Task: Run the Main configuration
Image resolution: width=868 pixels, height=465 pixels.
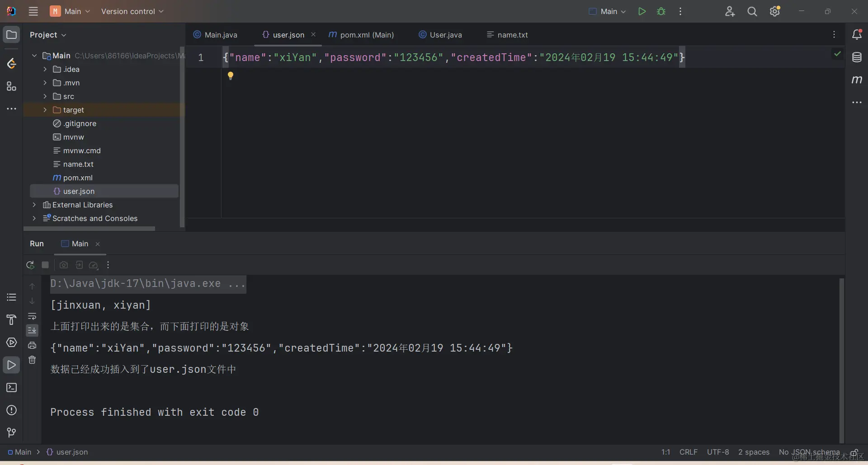Action: click(642, 11)
